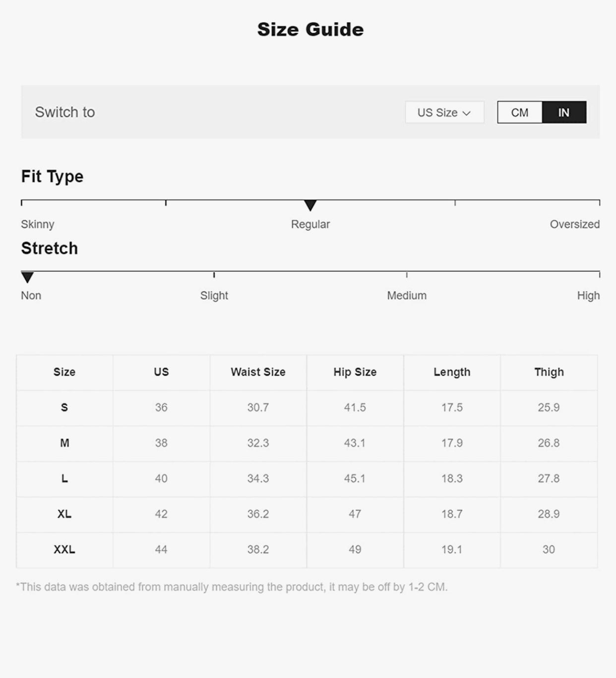Switch measurement units to CM
Screen dimensions: 616x678
click(x=519, y=113)
